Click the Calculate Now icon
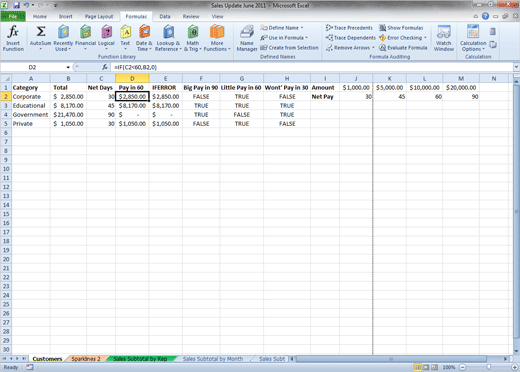This screenshot has width=520, height=372. pos(493,32)
